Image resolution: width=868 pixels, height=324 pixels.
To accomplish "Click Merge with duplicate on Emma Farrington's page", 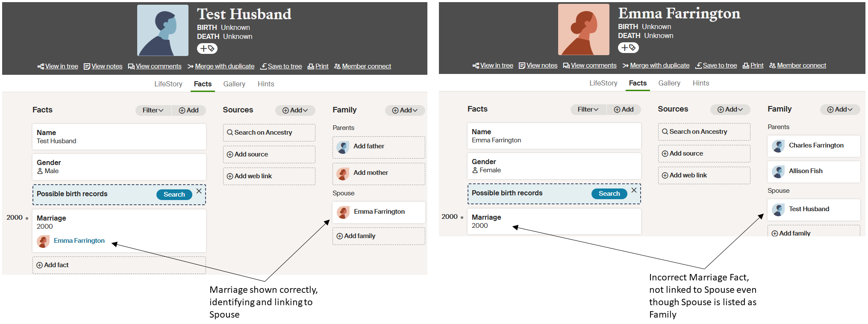I will (x=659, y=66).
